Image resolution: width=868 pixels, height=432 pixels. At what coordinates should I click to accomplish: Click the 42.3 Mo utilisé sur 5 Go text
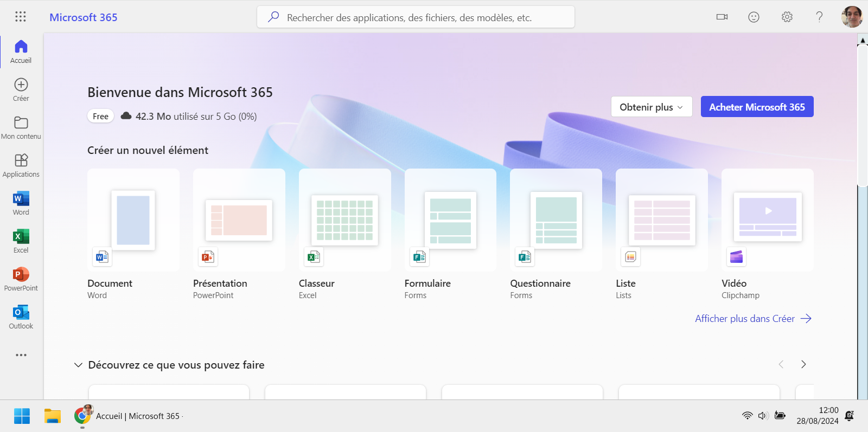pos(196,117)
